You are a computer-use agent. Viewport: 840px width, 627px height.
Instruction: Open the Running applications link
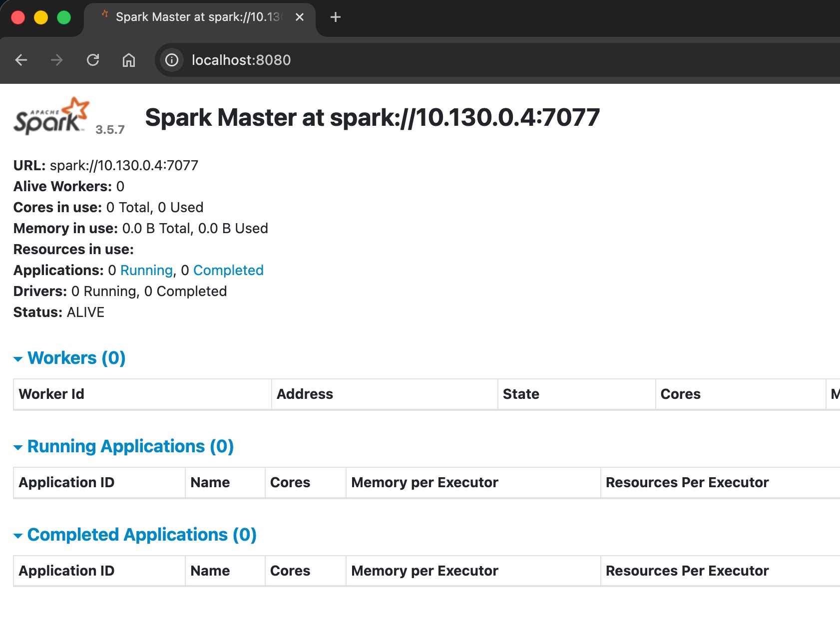tap(146, 270)
